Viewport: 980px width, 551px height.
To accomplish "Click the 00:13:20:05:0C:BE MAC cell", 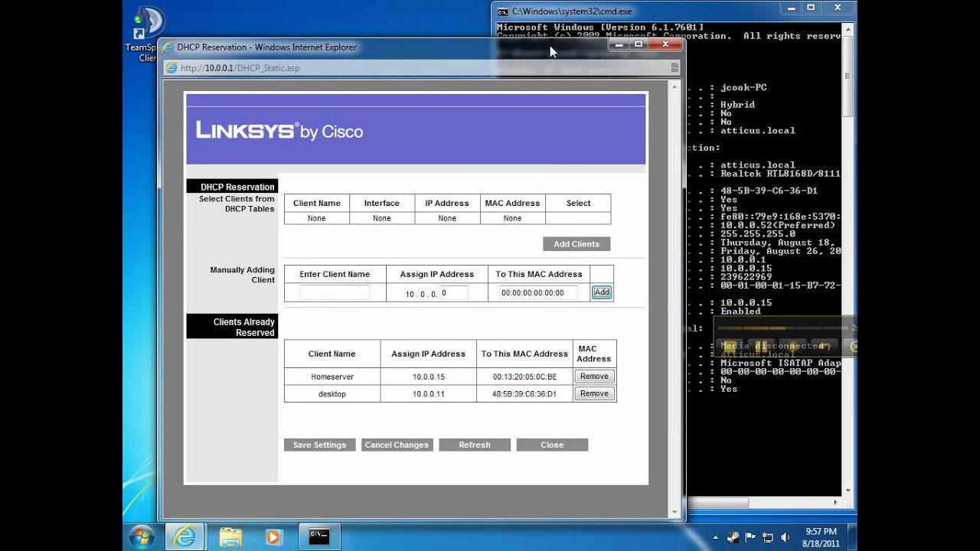I will click(x=524, y=377).
